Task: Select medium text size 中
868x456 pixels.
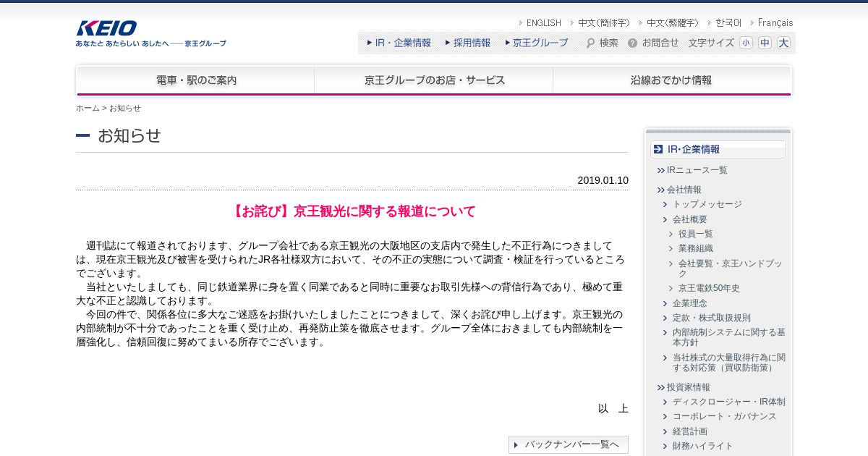Action: [765, 43]
